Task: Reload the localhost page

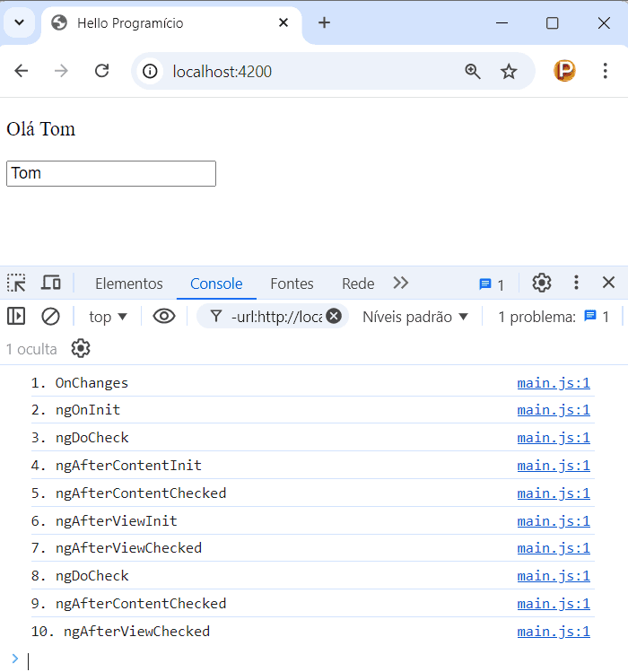Action: [102, 72]
